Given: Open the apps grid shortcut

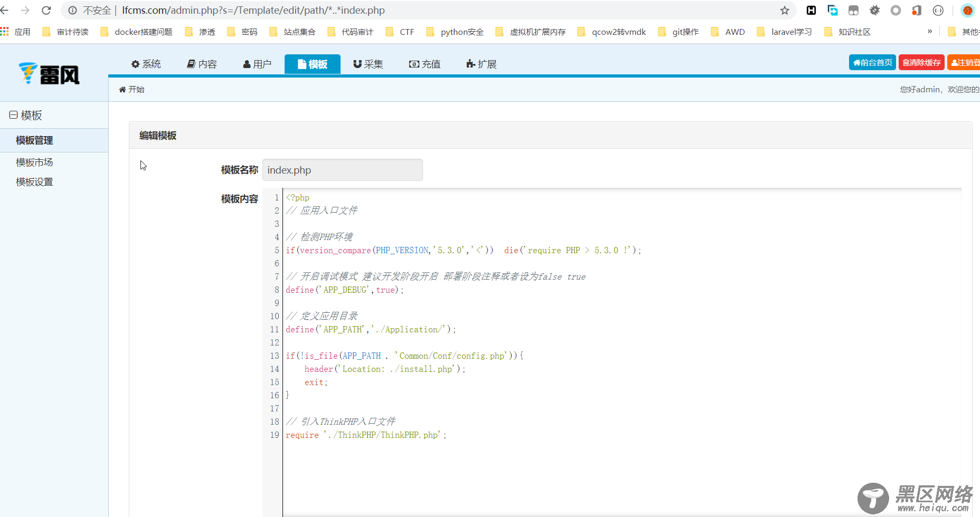Looking at the screenshot, I should [x=5, y=32].
